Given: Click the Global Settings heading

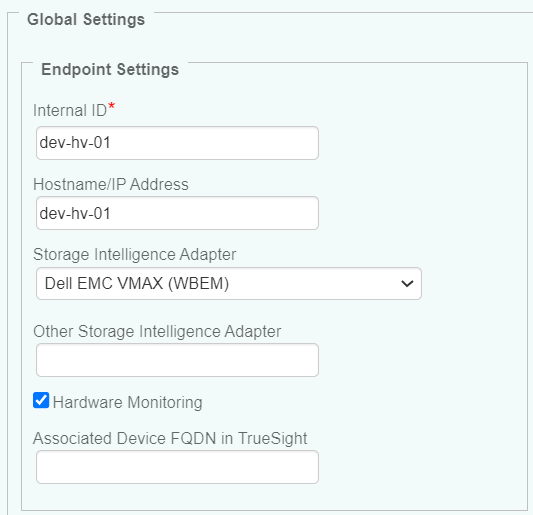Looking at the screenshot, I should (x=86, y=19).
